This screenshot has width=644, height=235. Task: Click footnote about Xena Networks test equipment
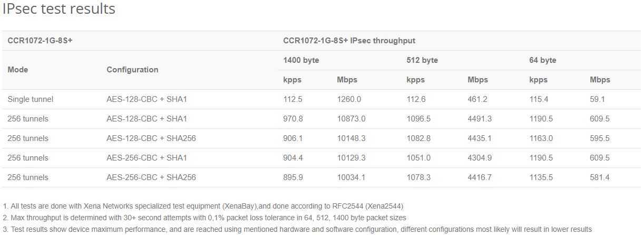tap(203, 206)
